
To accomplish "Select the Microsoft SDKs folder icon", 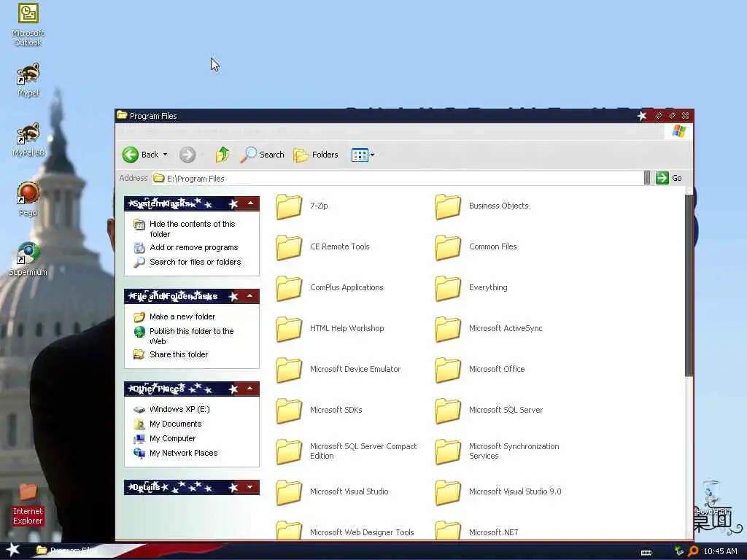I will (x=289, y=411).
